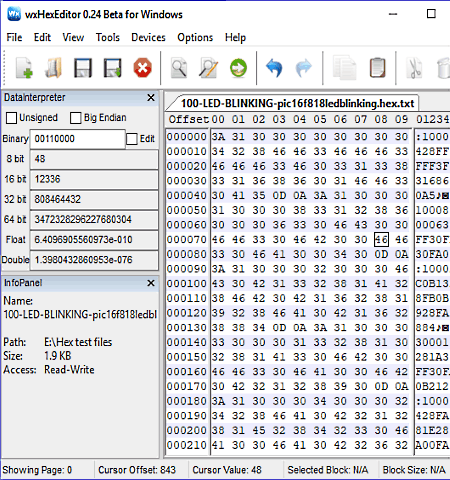Click byte 3A in row 000180
The image size is (450, 480).
click(x=218, y=401)
